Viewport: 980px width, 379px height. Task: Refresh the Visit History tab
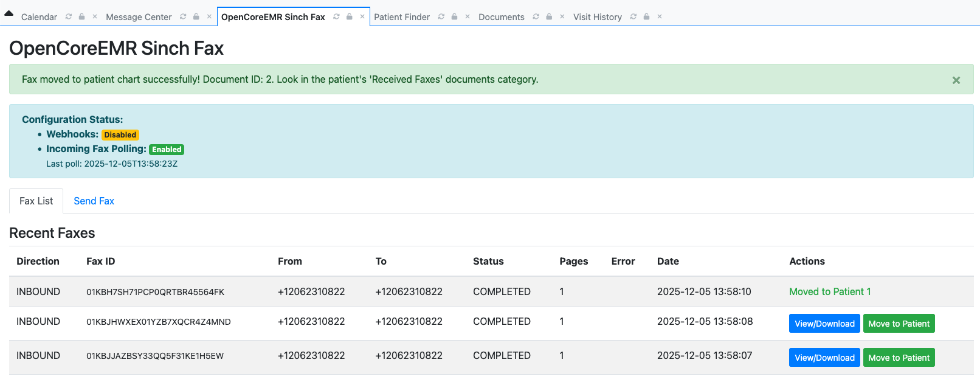[633, 16]
